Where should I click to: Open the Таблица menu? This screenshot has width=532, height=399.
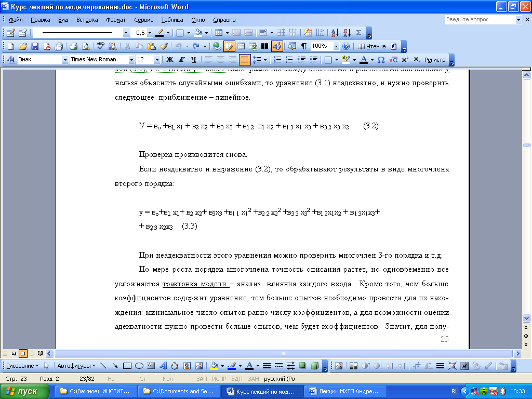click(172, 20)
